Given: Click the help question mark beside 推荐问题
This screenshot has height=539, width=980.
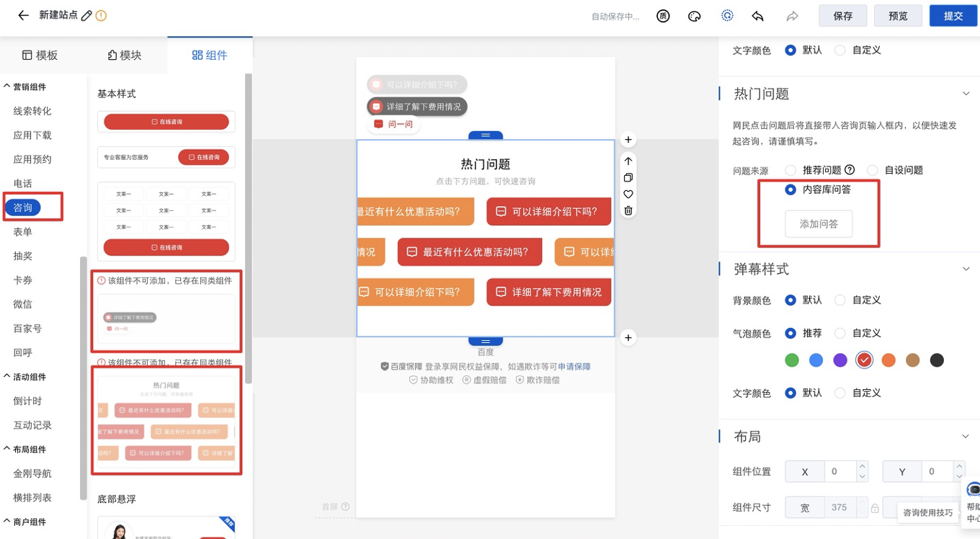Looking at the screenshot, I should coord(850,170).
